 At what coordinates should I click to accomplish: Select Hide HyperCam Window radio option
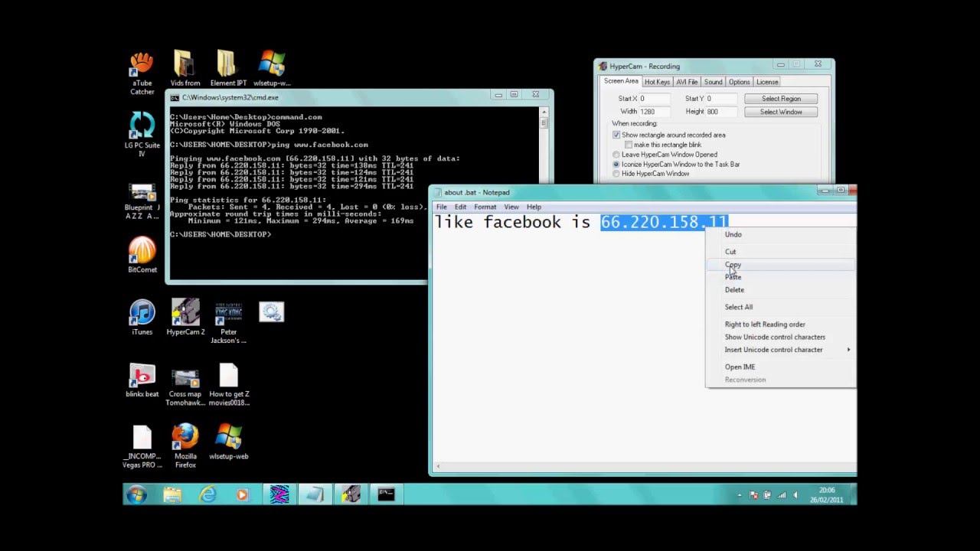click(x=616, y=174)
